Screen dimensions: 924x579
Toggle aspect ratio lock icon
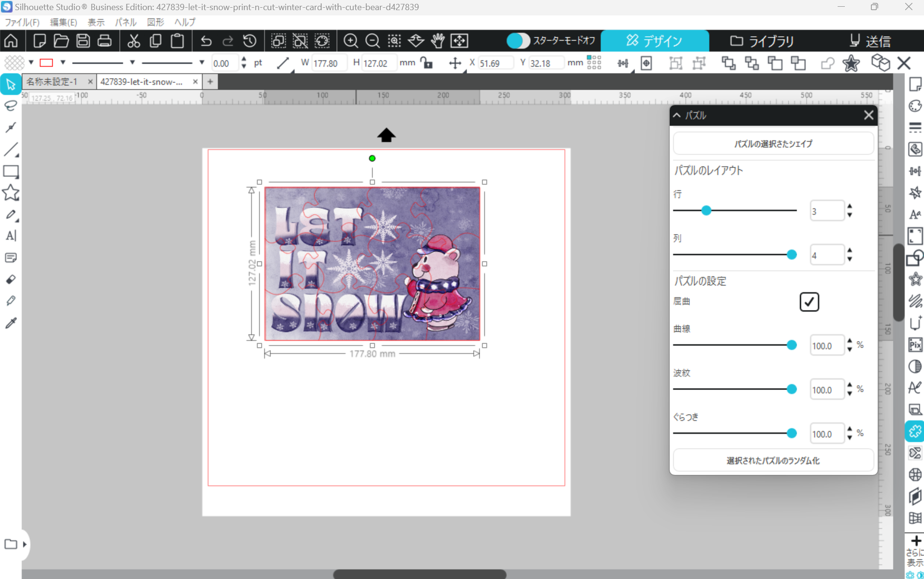[427, 63]
